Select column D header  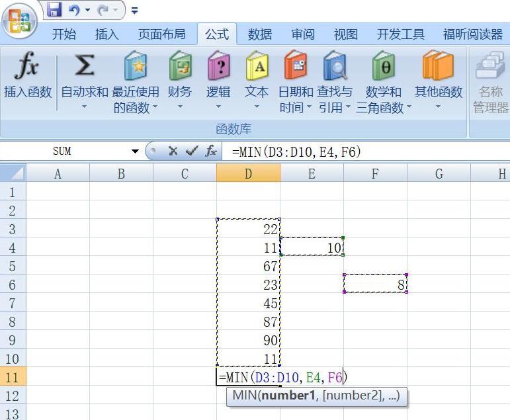tap(248, 173)
